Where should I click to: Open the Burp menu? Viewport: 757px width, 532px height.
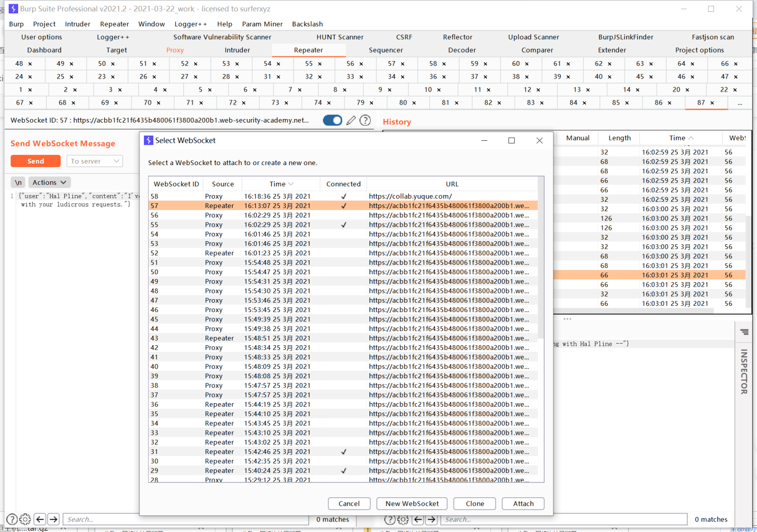point(16,24)
